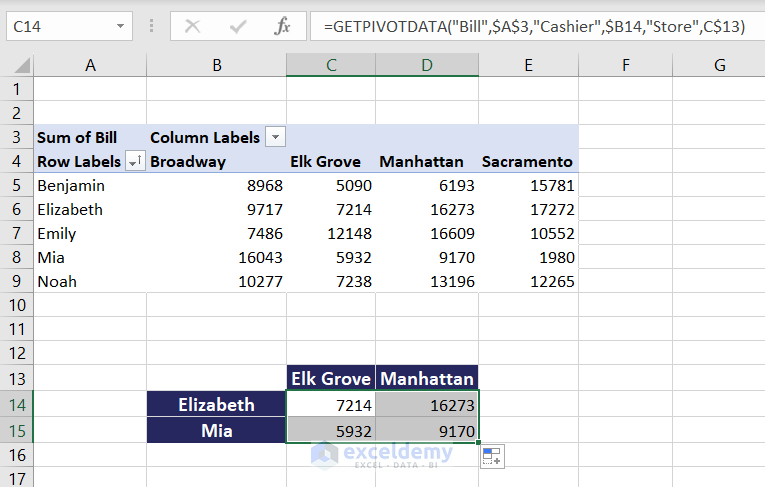This screenshot has height=487, width=765.
Task: Open the Auto Fill Options icon
Action: pos(492,457)
